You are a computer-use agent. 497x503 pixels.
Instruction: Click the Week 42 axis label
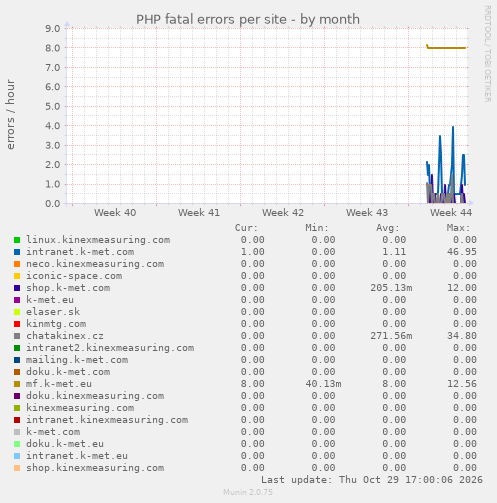point(283,212)
